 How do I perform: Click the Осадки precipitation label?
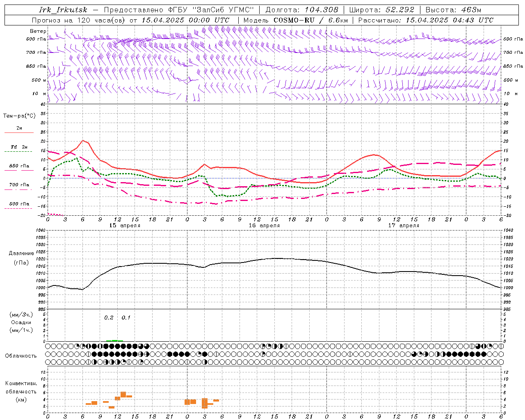[21, 322]
